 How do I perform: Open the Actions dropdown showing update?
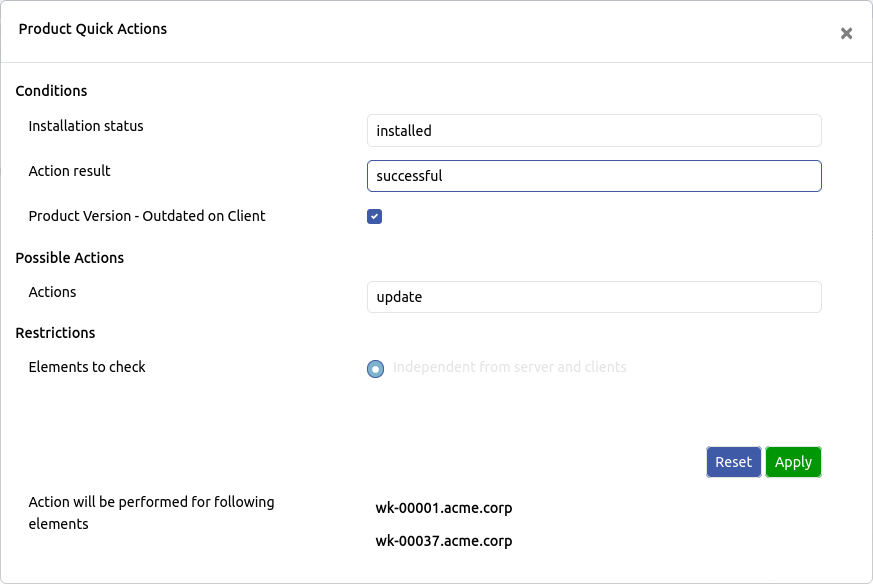click(x=594, y=297)
